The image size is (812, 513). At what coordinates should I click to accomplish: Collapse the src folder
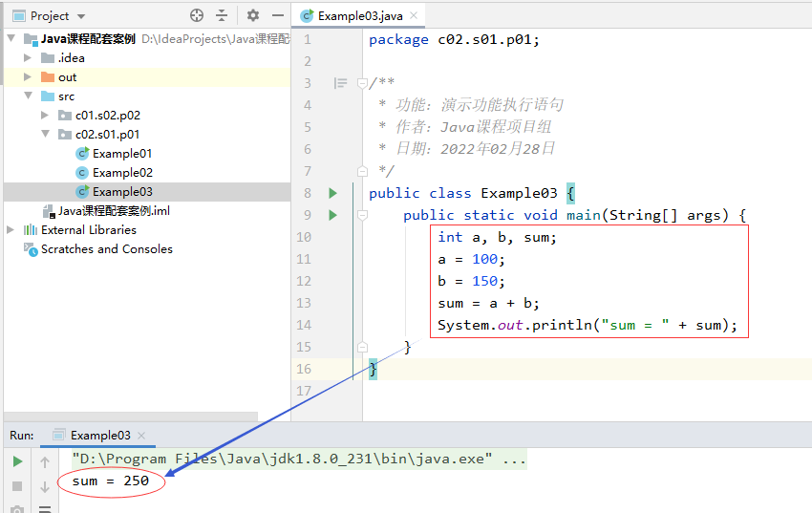tap(29, 96)
